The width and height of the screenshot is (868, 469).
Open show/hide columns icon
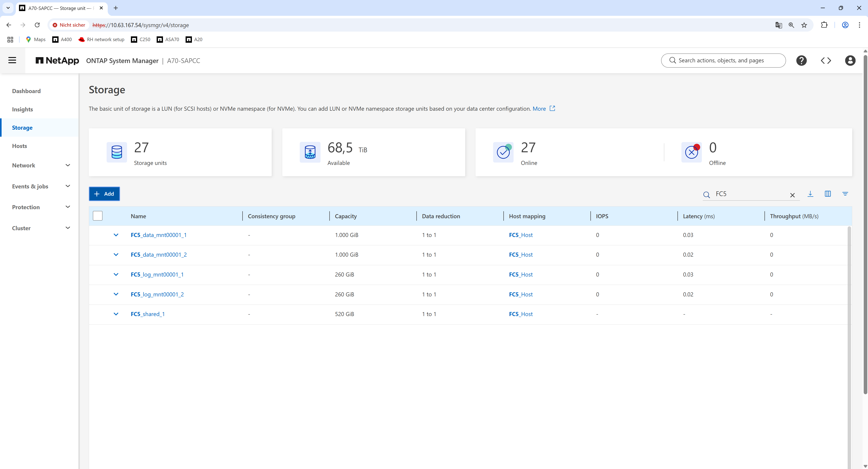(828, 194)
